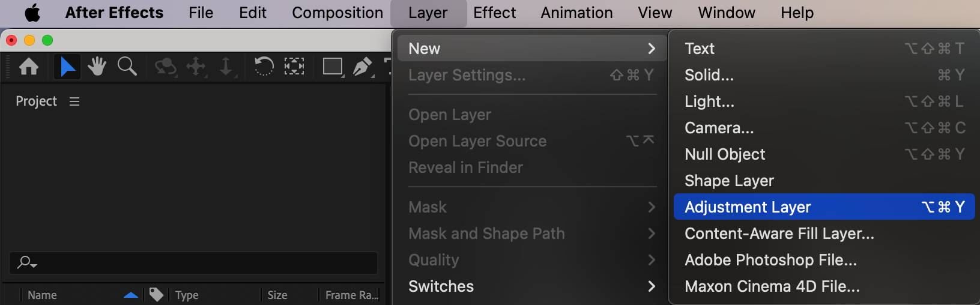Open the Effect menu
This screenshot has height=305, width=980.
(x=494, y=13)
